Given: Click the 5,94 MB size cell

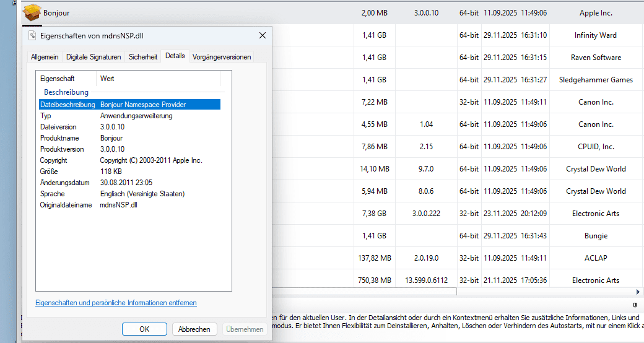Looking at the screenshot, I should [374, 191].
